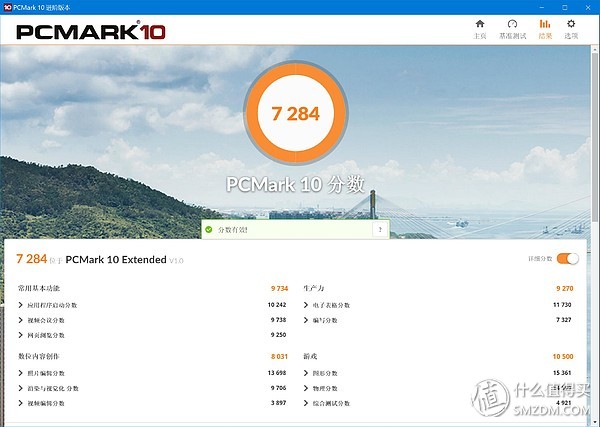The height and width of the screenshot is (427, 600).
Task: Click the scrollbar up arrow
Action: pos(595,49)
